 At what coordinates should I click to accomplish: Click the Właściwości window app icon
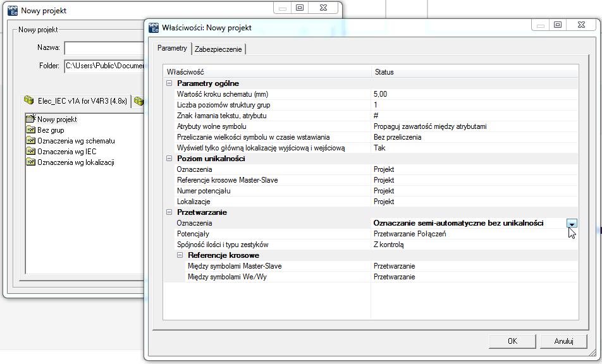[154, 27]
